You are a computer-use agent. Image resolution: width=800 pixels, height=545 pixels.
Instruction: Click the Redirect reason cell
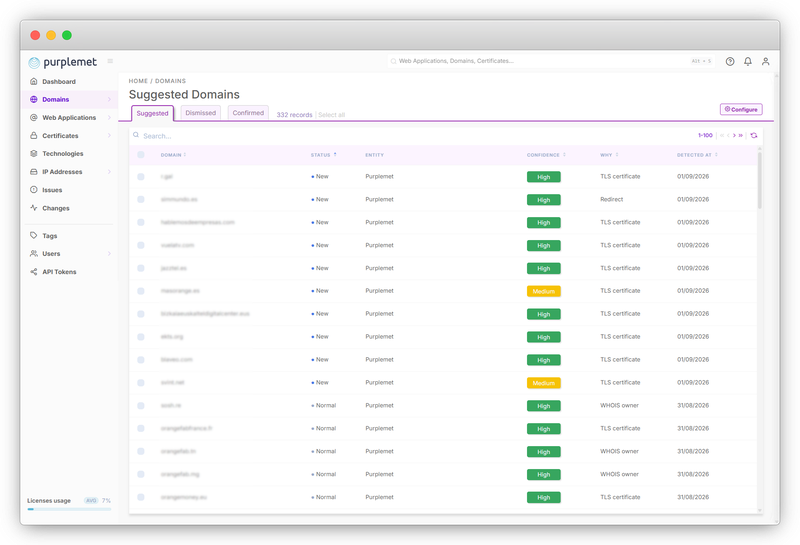612,200
